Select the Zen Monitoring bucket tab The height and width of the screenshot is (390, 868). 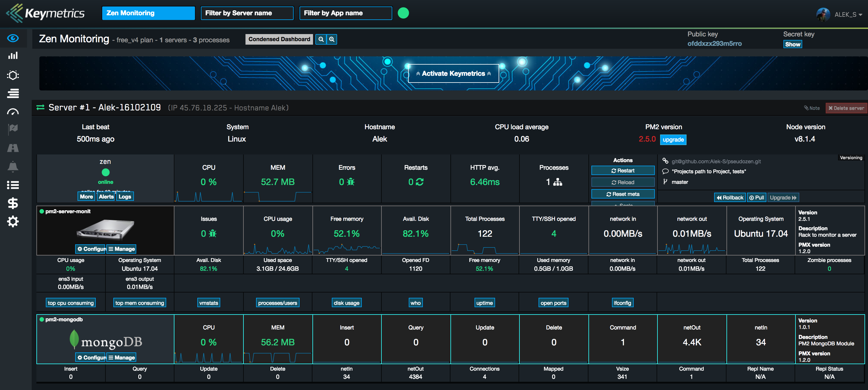coord(148,13)
